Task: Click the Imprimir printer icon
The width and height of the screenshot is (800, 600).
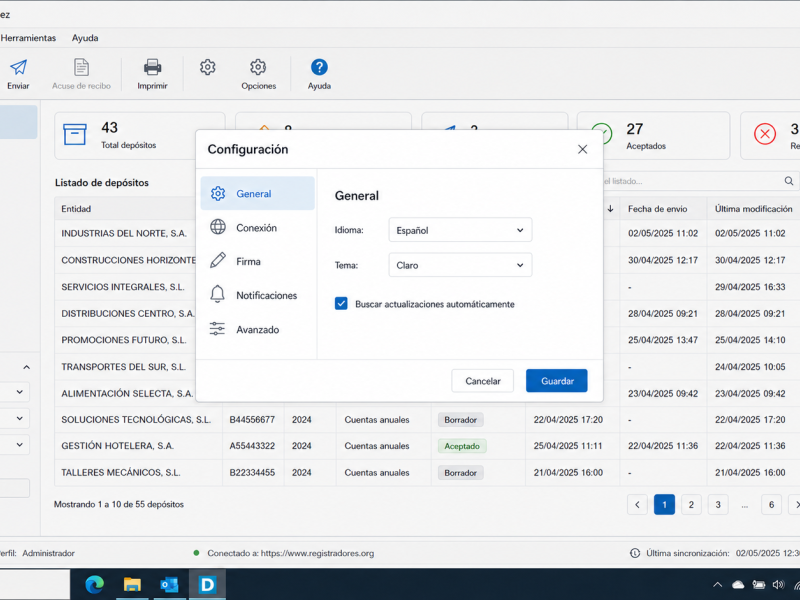Action: point(152,67)
